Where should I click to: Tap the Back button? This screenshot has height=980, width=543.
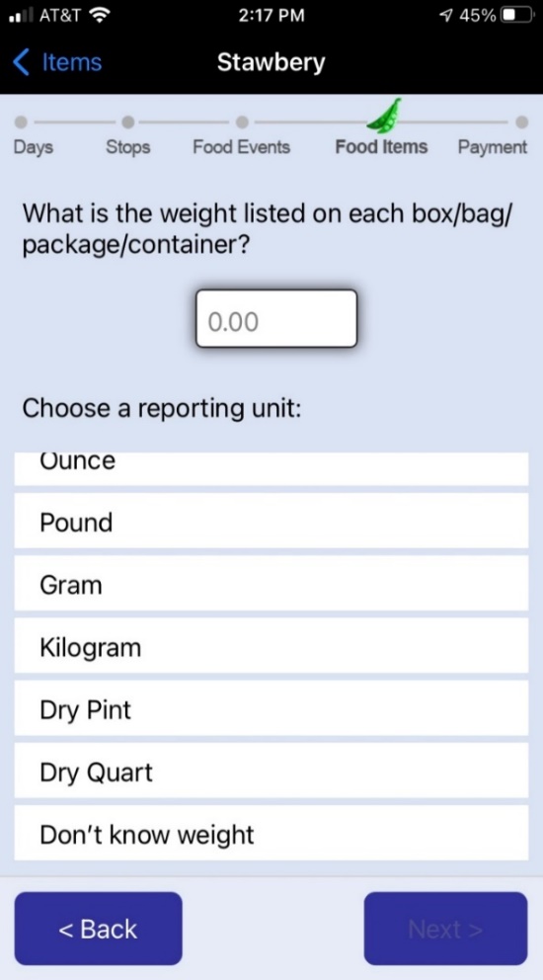pyautogui.click(x=98, y=929)
